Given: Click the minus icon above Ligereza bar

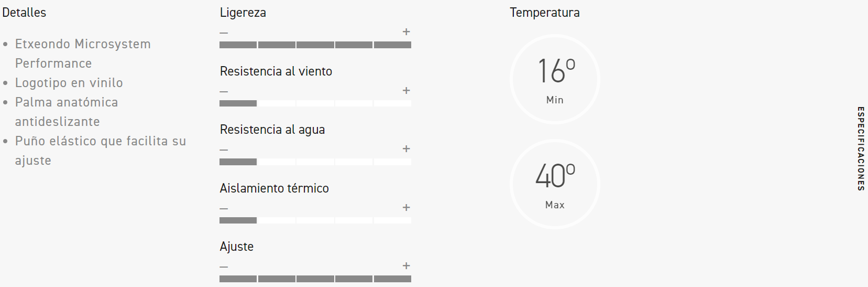Looking at the screenshot, I should coord(224,33).
